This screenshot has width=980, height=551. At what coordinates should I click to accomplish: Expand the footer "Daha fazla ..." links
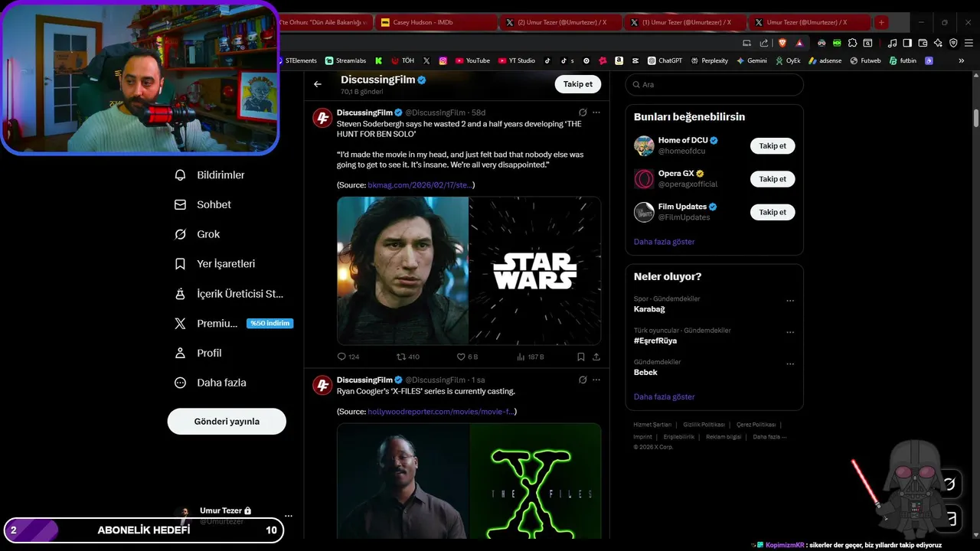(769, 437)
